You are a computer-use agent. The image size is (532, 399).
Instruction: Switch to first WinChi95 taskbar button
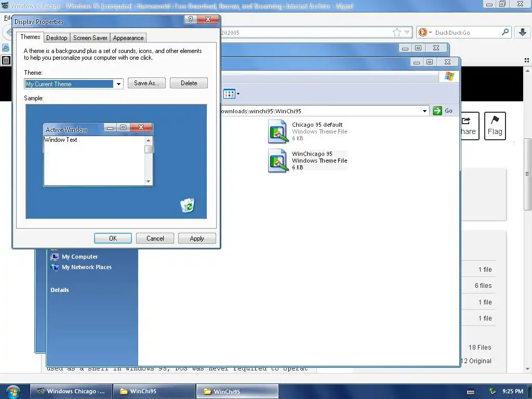click(x=154, y=391)
